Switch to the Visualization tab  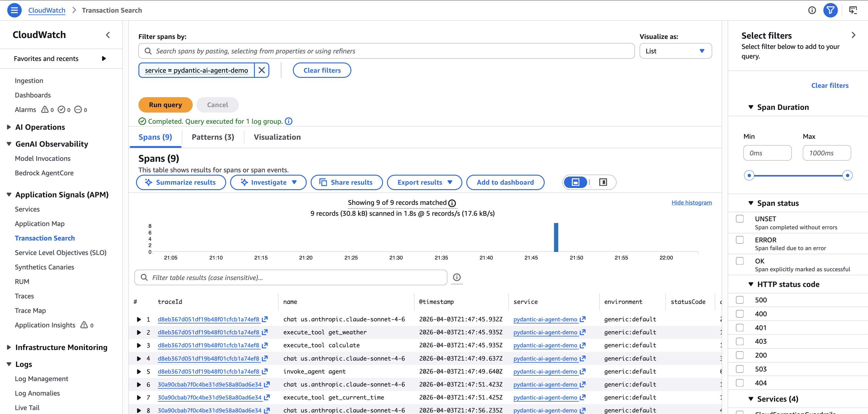[277, 137]
